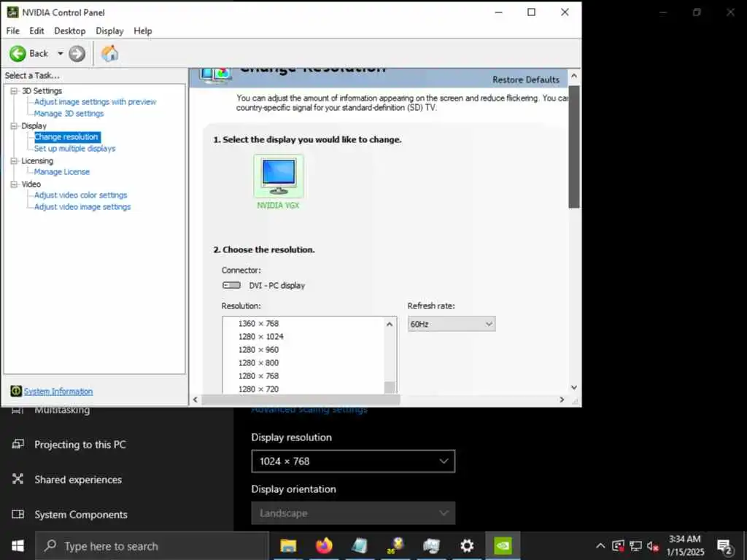Screen dimensions: 747x560
Task: Click the network tray icon
Action: [635, 545]
